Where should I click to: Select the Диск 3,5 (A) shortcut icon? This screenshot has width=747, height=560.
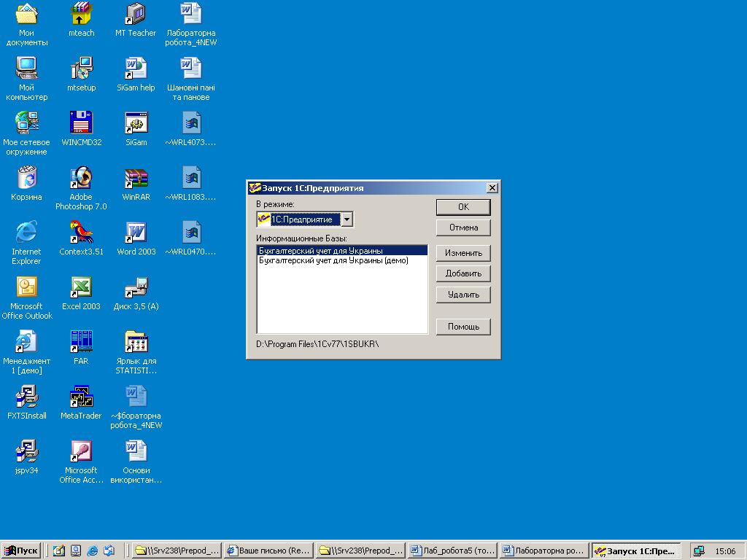point(136,287)
